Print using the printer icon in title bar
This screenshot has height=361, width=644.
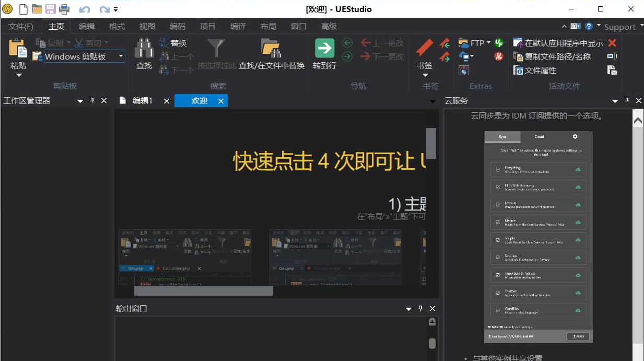[x=64, y=9]
